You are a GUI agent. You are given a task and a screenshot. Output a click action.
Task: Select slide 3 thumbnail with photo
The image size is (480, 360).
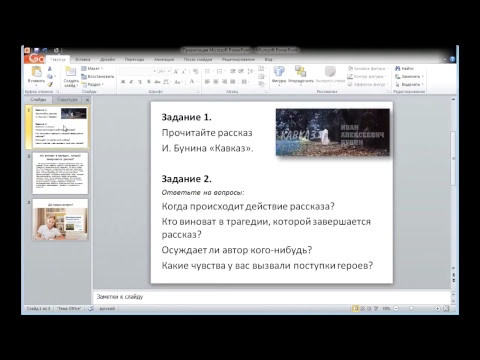60,220
